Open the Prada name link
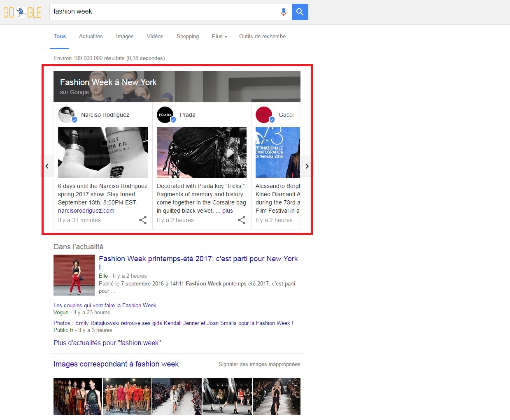 click(x=188, y=115)
